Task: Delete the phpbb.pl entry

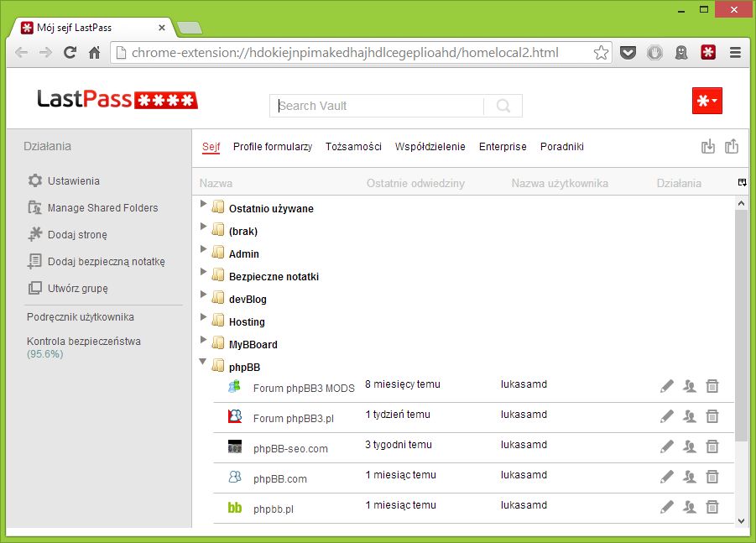Action: pos(712,507)
